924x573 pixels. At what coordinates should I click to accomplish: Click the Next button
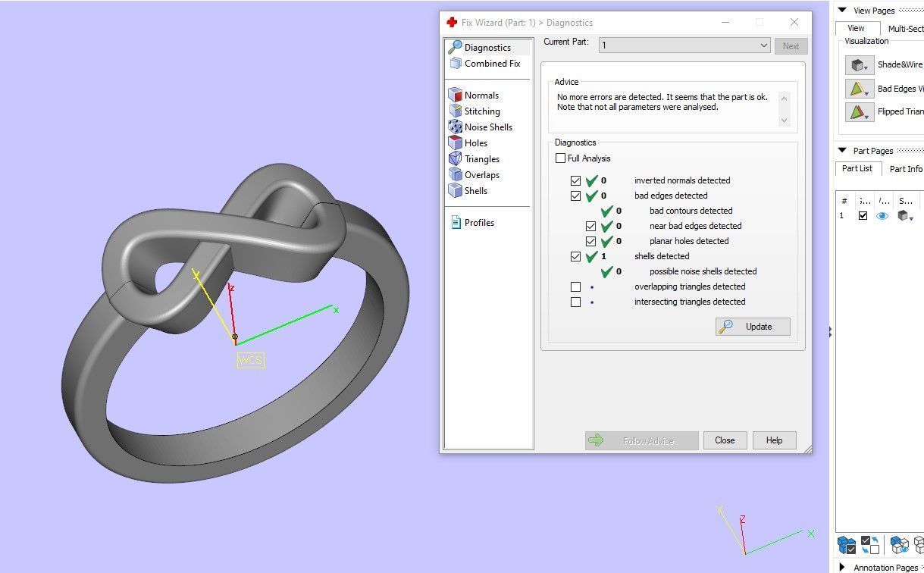pyautogui.click(x=791, y=46)
